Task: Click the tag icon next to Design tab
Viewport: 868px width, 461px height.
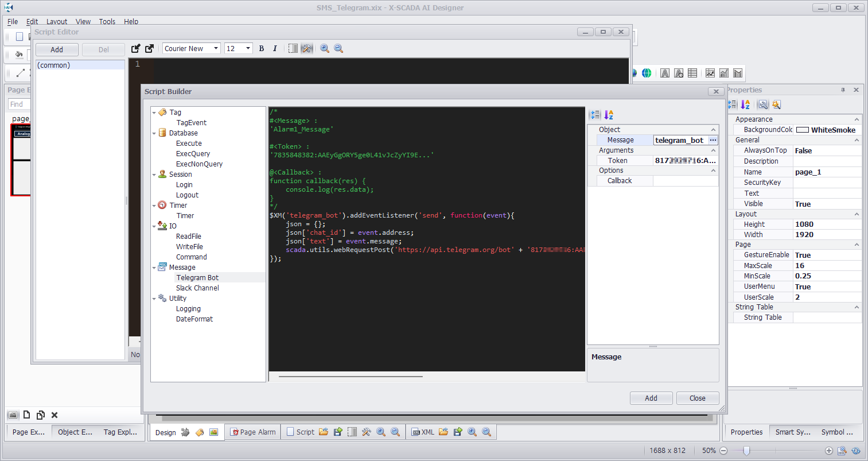Action: [x=200, y=432]
